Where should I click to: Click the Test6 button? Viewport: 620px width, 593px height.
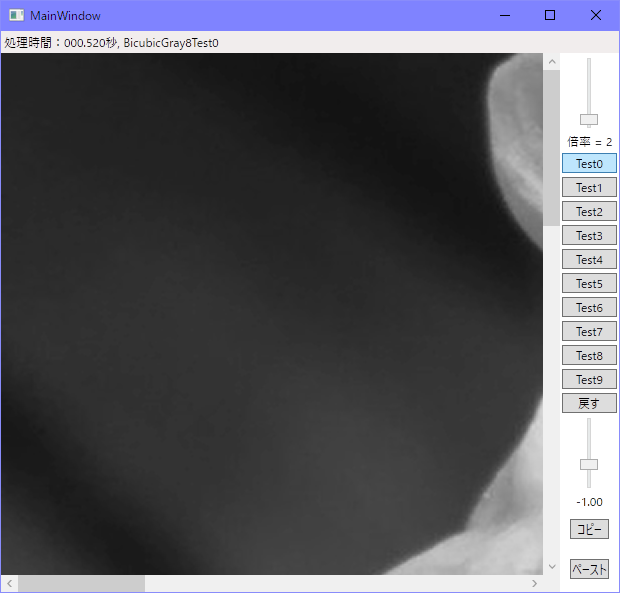point(589,307)
